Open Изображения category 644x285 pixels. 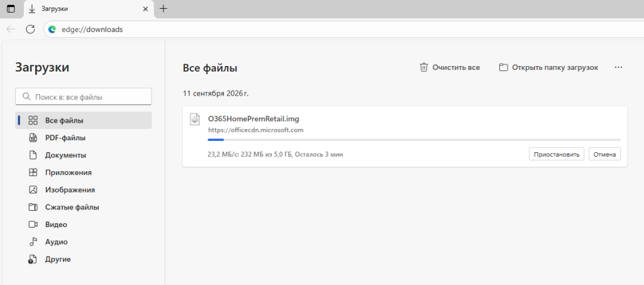[84, 190]
